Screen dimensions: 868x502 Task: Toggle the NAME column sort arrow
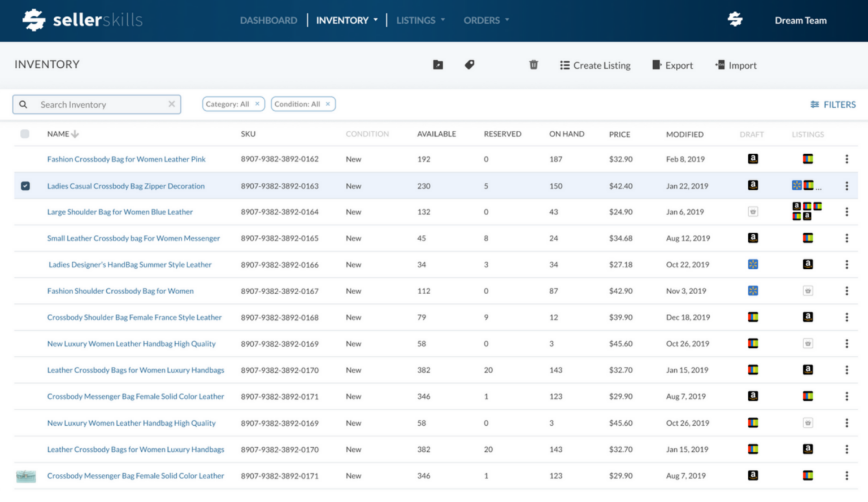(x=75, y=134)
